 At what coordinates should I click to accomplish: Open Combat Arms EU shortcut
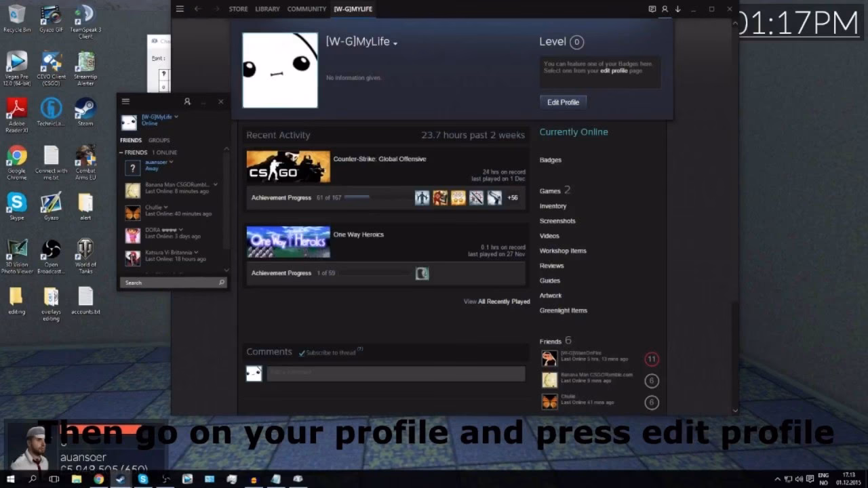pos(85,162)
